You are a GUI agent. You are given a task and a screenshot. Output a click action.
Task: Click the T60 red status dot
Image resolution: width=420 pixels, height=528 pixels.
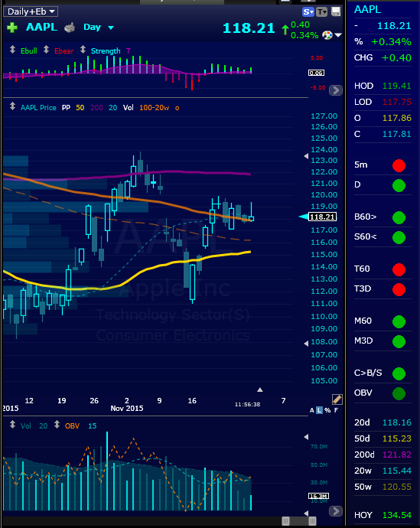click(x=399, y=269)
